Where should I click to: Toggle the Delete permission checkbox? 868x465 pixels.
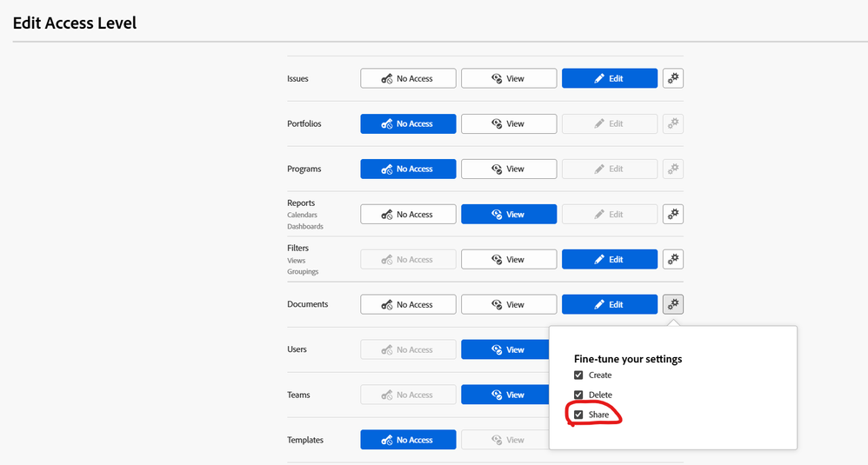pos(579,395)
